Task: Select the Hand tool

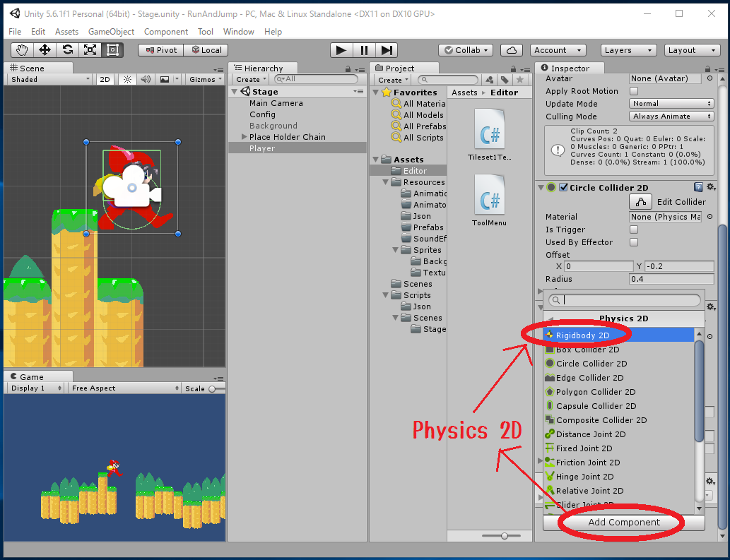Action: (22, 49)
